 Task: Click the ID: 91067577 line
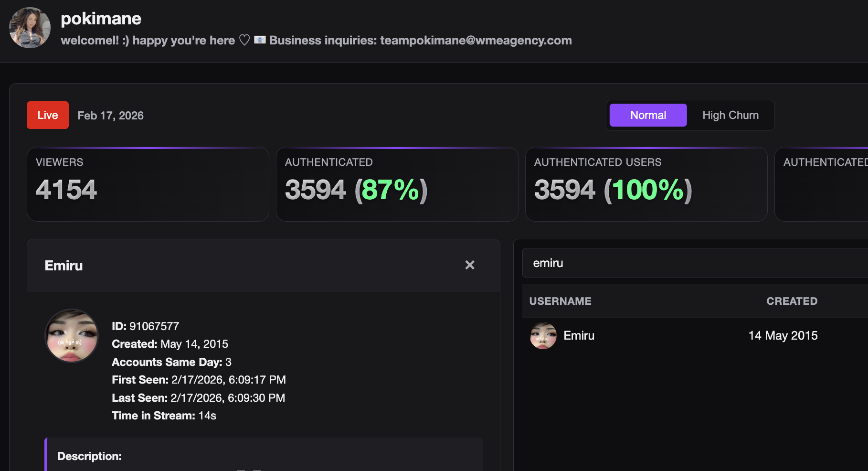pos(145,326)
